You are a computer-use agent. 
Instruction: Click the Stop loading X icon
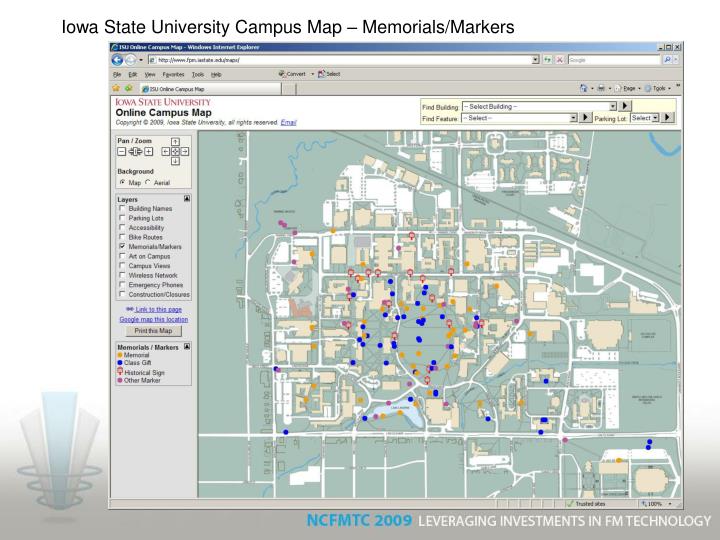point(559,60)
